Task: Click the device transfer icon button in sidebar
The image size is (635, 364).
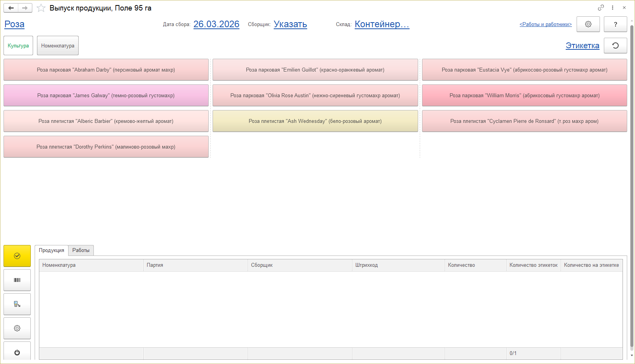Action: point(17,304)
